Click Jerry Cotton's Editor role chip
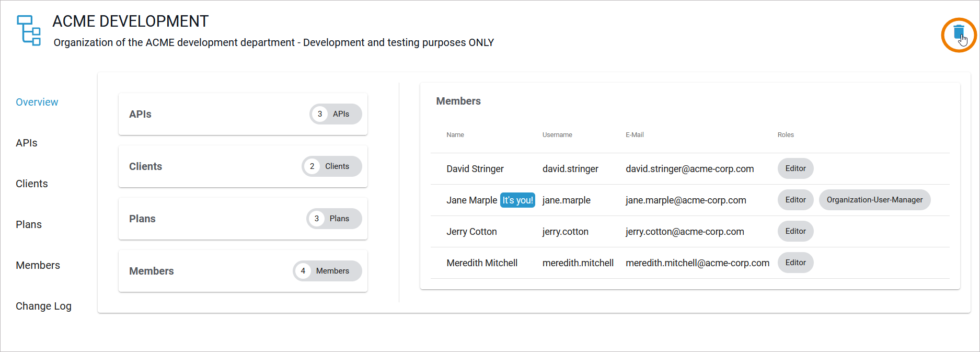 click(795, 231)
